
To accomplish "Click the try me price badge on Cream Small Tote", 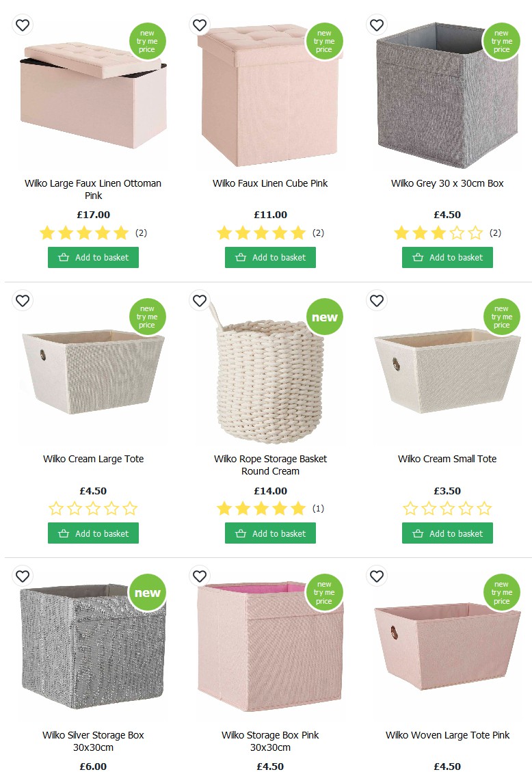I will coord(501,317).
